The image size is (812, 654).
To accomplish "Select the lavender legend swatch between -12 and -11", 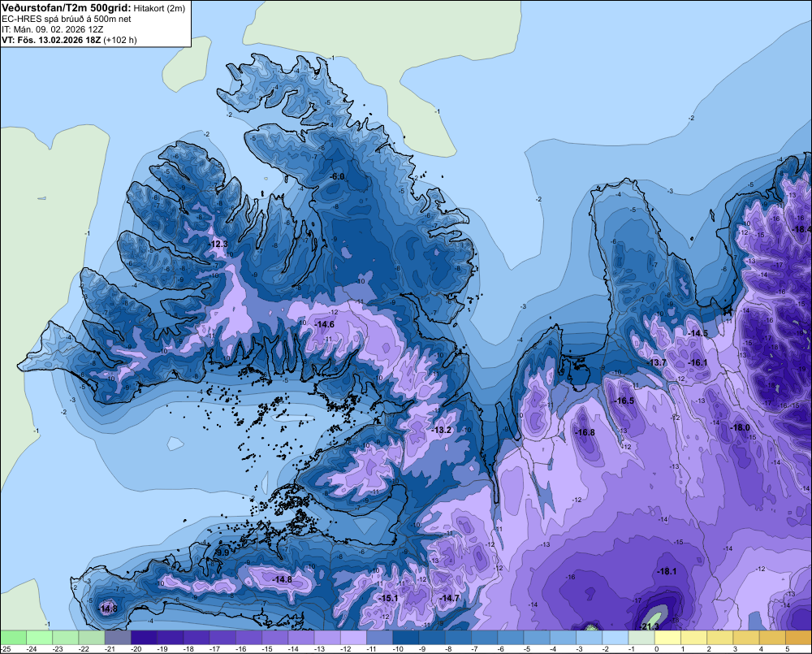I will (x=354, y=637).
